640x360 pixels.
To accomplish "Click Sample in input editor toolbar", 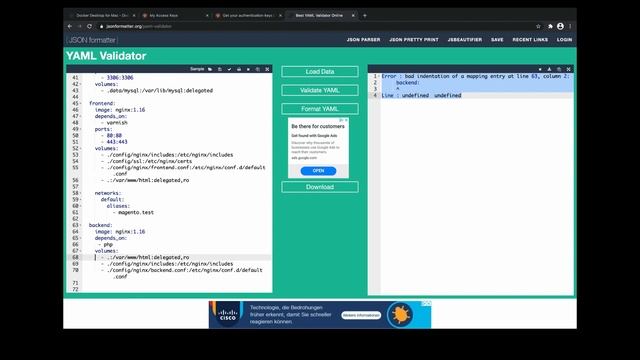I will point(197,69).
